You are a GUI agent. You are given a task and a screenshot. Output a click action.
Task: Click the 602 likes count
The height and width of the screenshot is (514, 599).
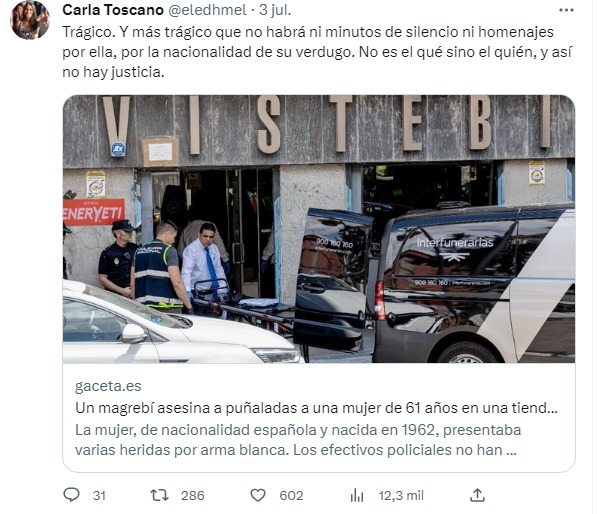click(x=291, y=496)
